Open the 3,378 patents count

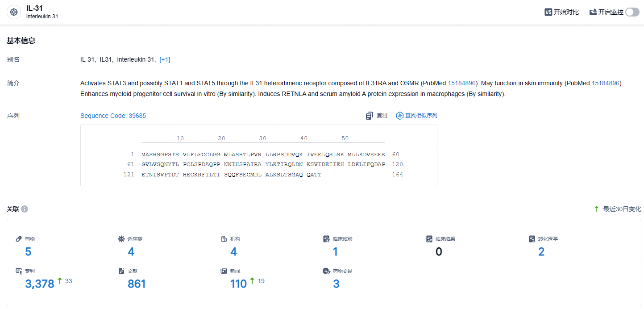click(x=40, y=284)
